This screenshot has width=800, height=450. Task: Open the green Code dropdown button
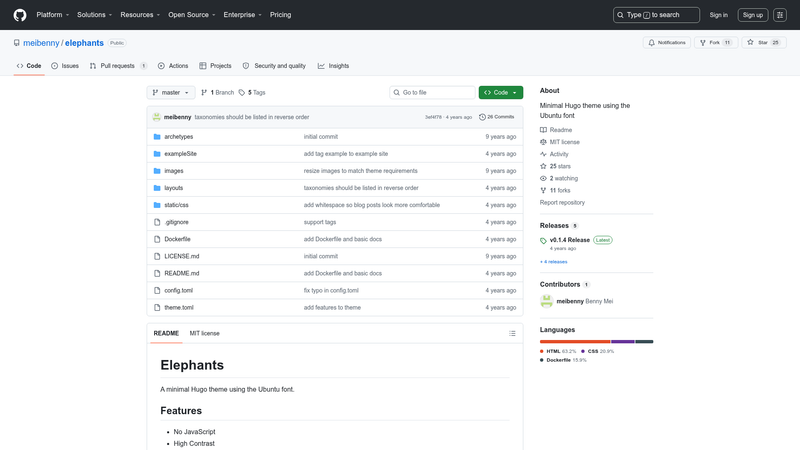click(x=501, y=92)
